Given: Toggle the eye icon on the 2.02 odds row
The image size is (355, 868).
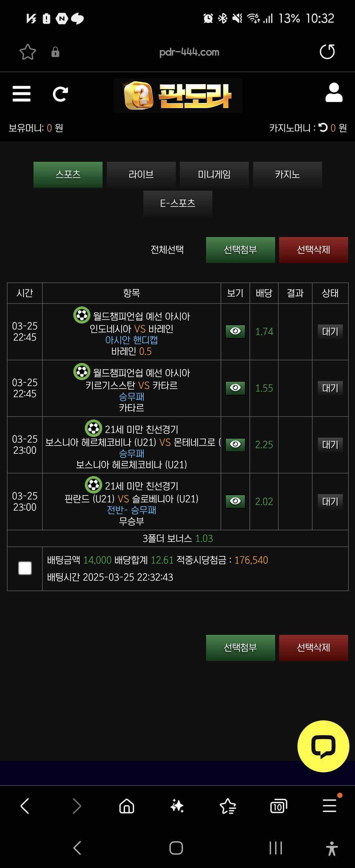Looking at the screenshot, I should pyautogui.click(x=235, y=501).
